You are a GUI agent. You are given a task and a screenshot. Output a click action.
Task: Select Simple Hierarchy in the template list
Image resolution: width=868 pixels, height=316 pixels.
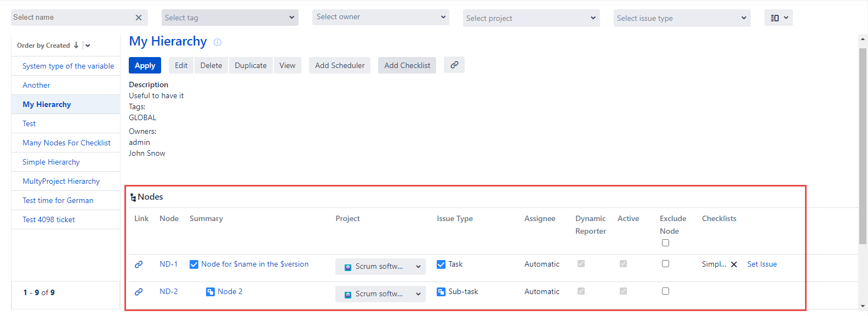click(x=51, y=162)
